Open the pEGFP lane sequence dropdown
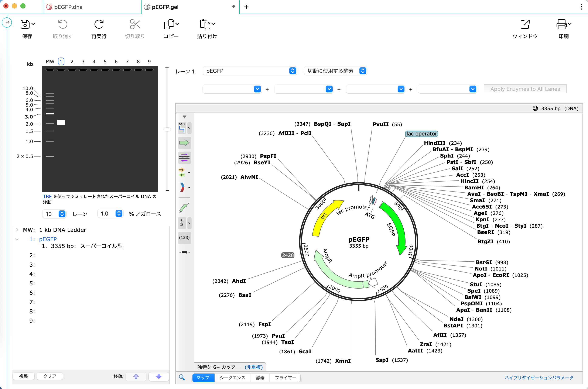Image resolution: width=588 pixels, height=389 pixels. [250, 71]
